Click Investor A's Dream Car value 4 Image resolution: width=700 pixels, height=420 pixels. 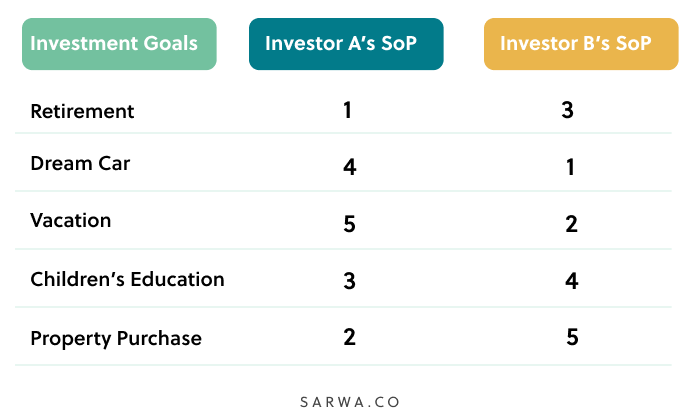tap(349, 167)
